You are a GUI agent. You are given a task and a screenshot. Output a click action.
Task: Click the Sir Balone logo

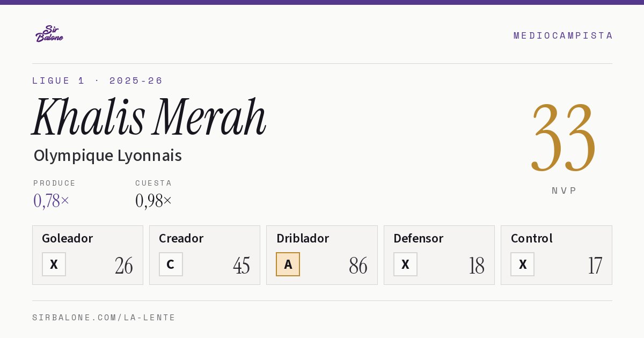click(49, 34)
